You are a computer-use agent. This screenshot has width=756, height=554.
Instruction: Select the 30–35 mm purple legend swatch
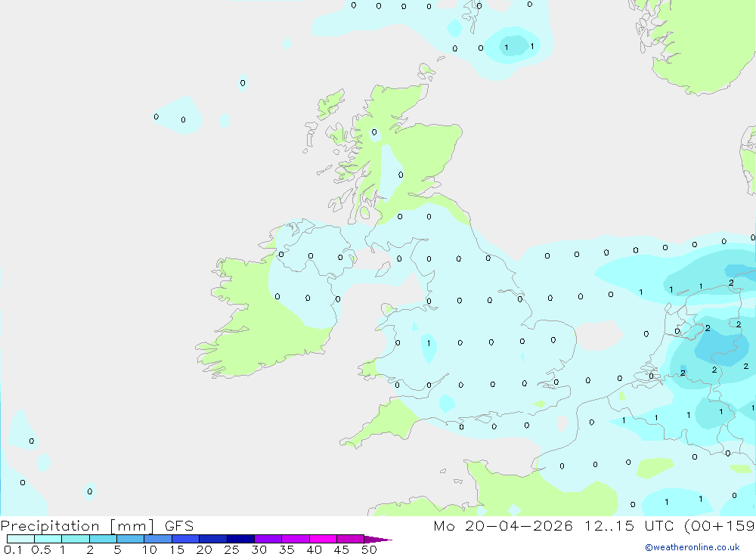pyautogui.click(x=268, y=539)
